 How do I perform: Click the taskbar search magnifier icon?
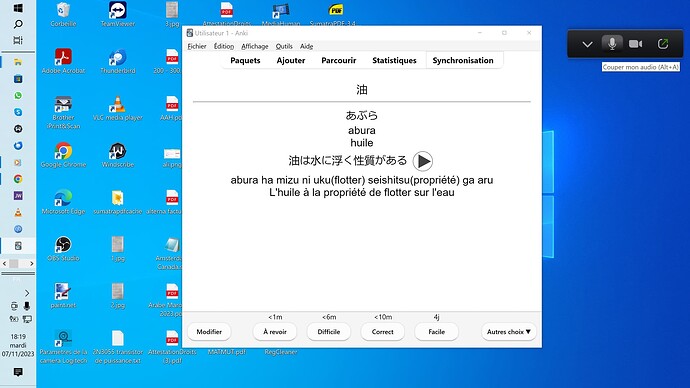click(x=18, y=24)
